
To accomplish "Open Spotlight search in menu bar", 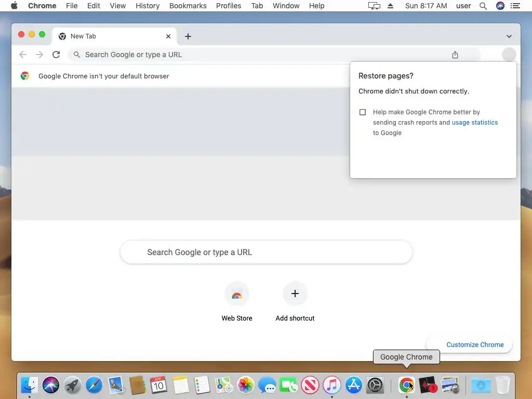I will pos(483,6).
